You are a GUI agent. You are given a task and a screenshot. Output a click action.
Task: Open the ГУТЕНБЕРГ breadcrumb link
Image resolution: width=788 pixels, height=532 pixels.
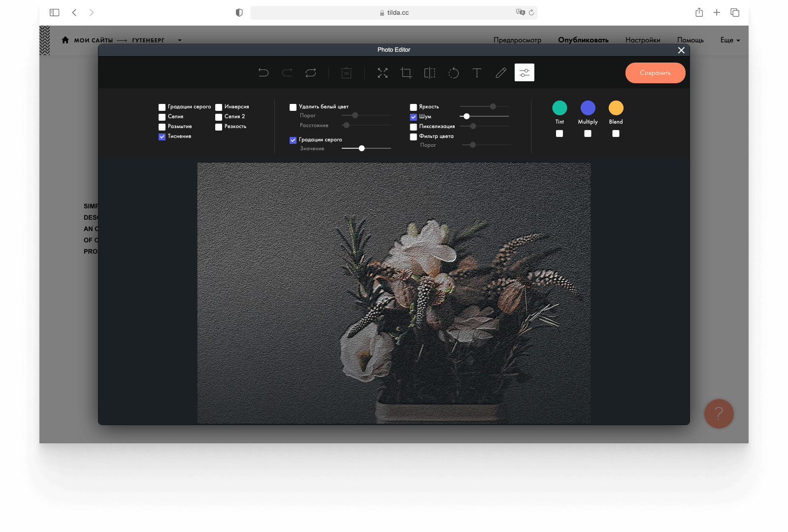point(148,40)
